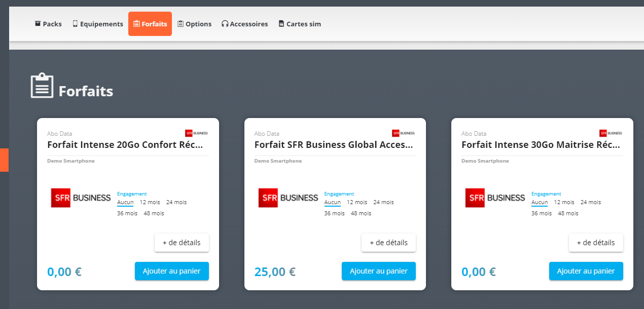Add Forfait Intense 30Go Maitrise to the cart
644x309 pixels.
coord(586,271)
